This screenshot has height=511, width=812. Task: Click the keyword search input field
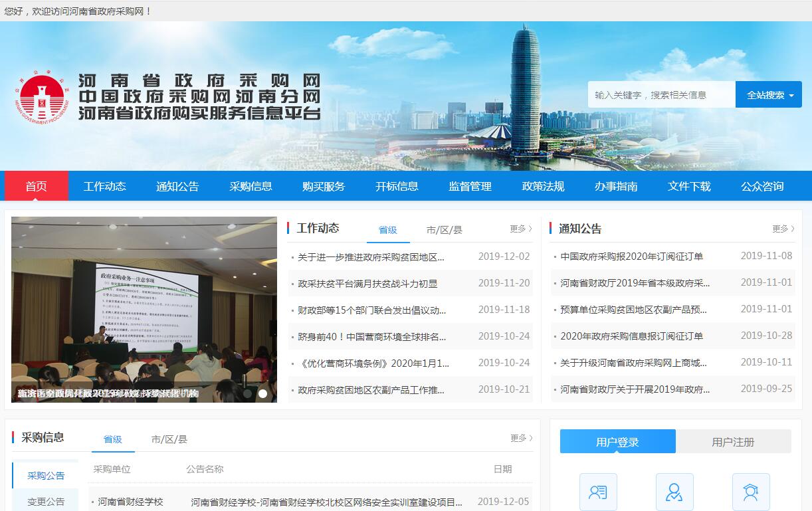660,95
